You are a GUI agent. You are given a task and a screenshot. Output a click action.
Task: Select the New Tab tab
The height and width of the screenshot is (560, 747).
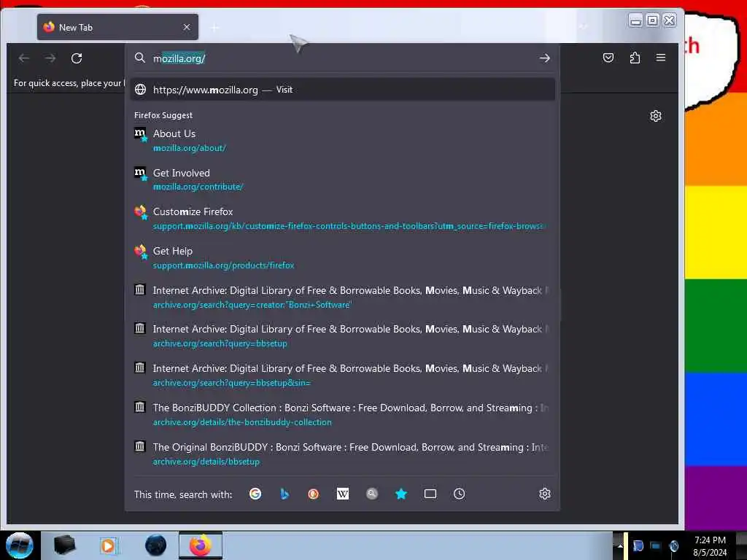coord(117,27)
